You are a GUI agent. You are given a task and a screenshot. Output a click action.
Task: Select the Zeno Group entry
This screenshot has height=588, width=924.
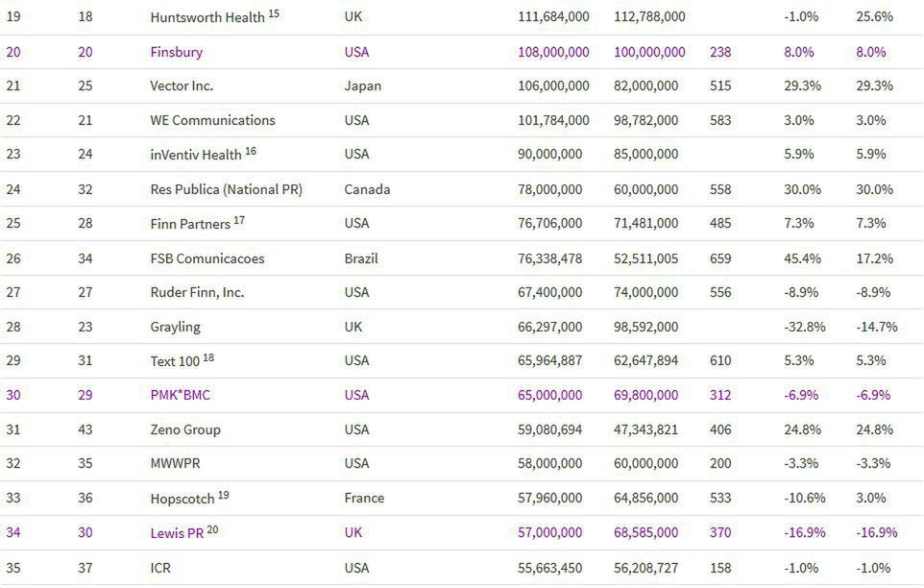coord(184,429)
